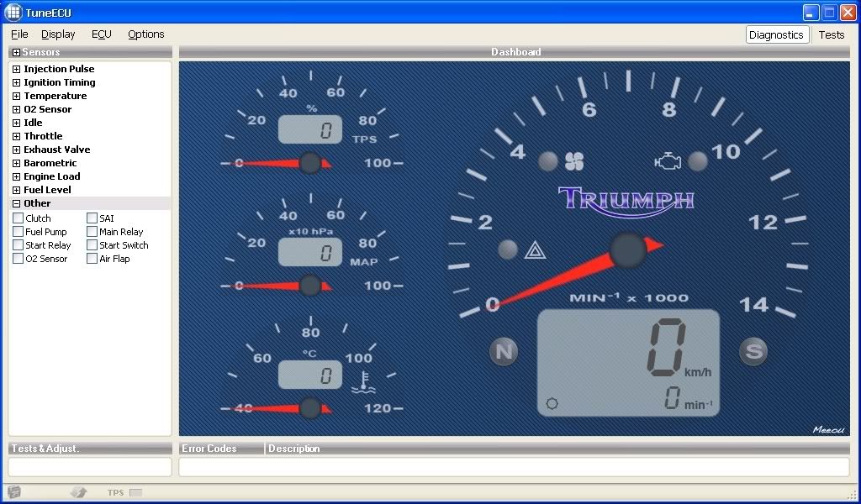Click the ECU connection icon in status bar

14,492
